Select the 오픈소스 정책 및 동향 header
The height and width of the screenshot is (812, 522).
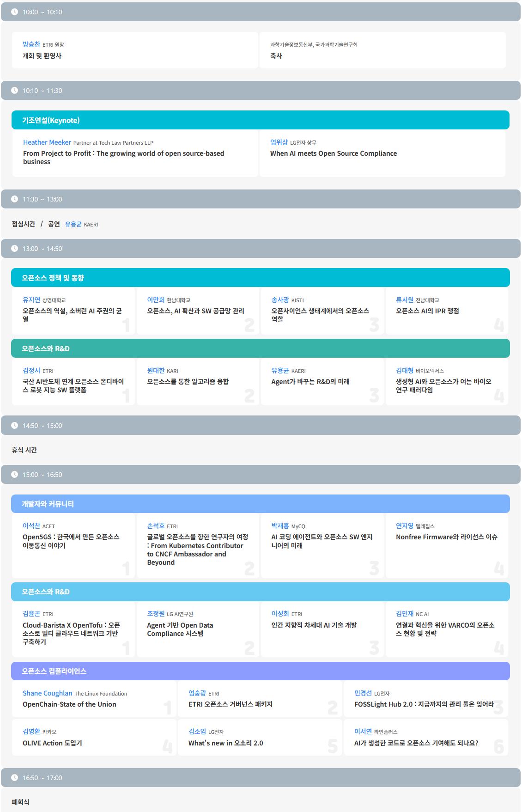click(x=260, y=278)
